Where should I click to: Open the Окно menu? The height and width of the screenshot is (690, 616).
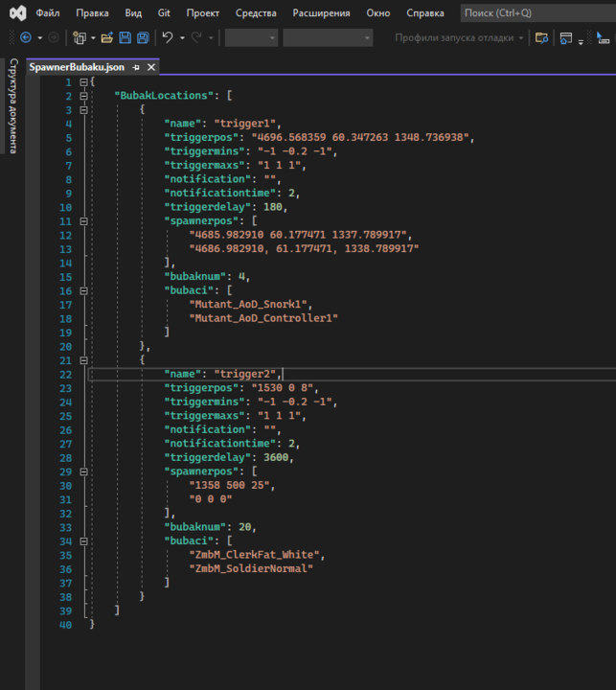[378, 13]
